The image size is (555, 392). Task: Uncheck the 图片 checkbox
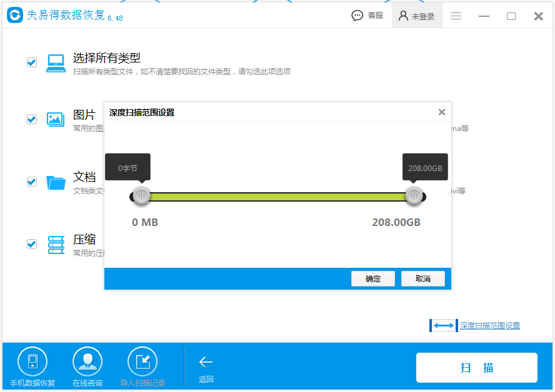click(x=32, y=119)
